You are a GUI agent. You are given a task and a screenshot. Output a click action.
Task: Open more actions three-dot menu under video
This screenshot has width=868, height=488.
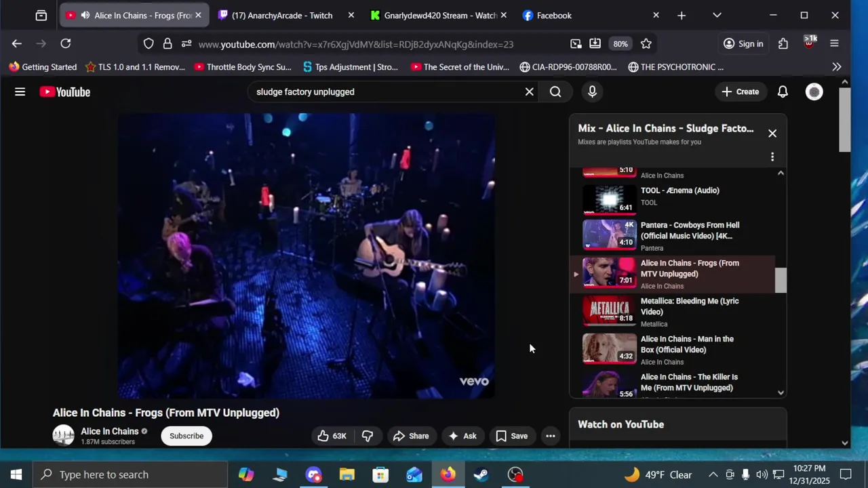point(551,436)
